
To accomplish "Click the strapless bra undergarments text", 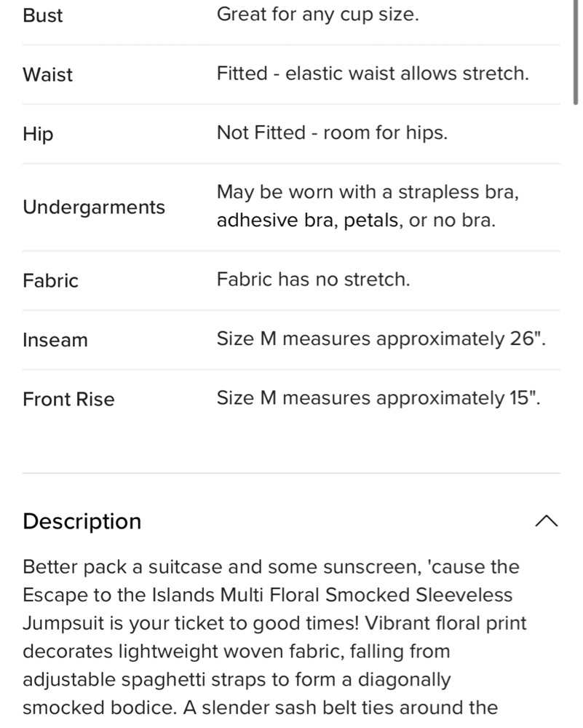I will coord(368,206).
